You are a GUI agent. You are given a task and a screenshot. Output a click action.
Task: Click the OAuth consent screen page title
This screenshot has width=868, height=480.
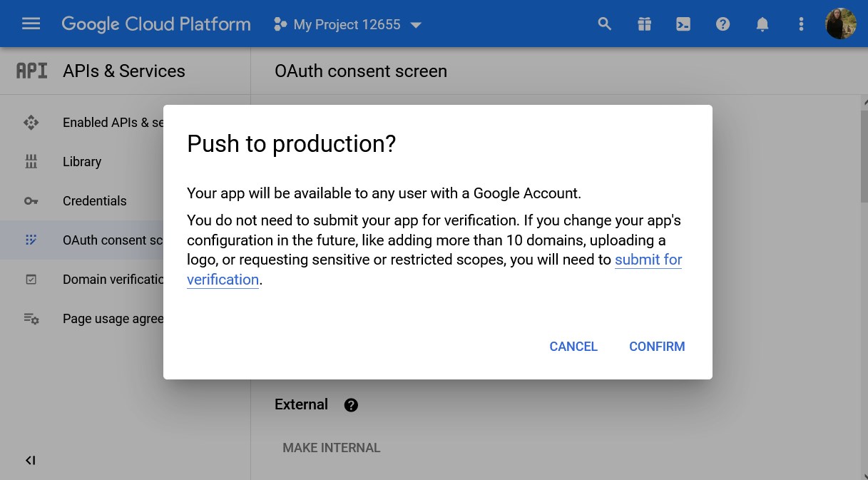click(x=361, y=71)
